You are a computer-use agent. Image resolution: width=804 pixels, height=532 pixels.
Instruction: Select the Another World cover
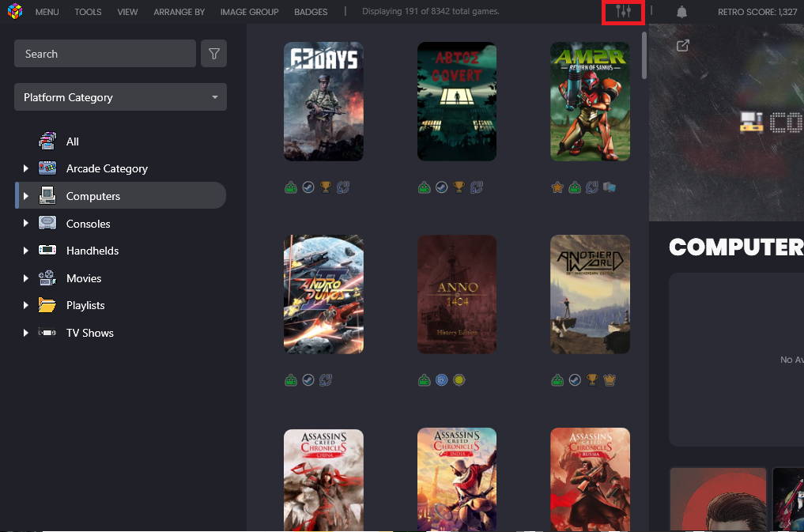[591, 294]
